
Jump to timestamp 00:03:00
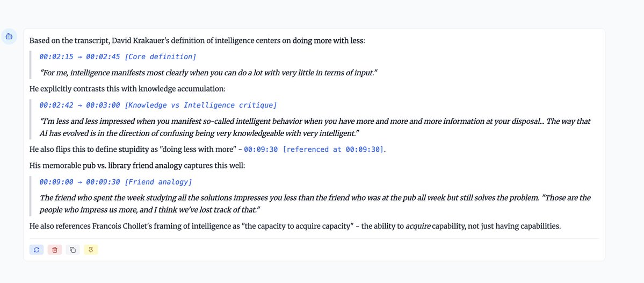(103, 105)
